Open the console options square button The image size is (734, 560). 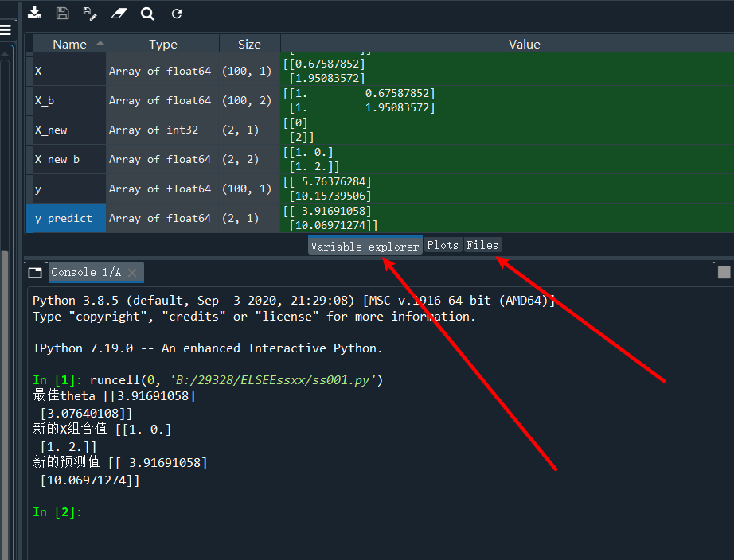tap(724, 272)
